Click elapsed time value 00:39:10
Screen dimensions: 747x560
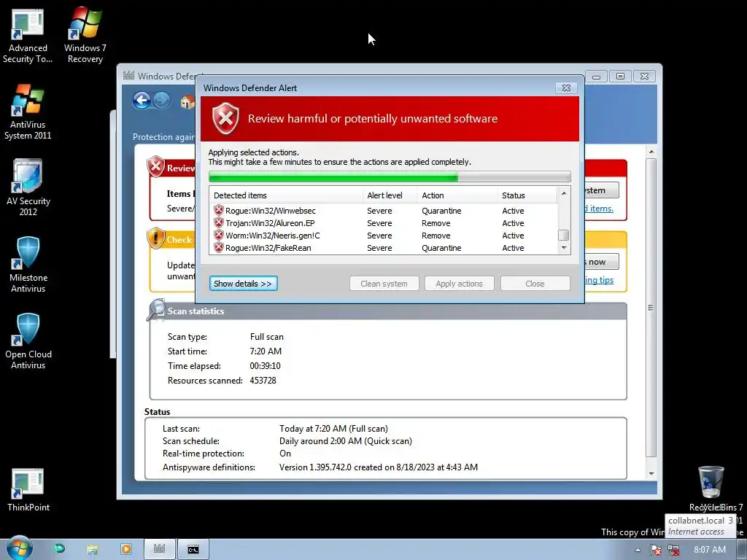pyautogui.click(x=265, y=366)
